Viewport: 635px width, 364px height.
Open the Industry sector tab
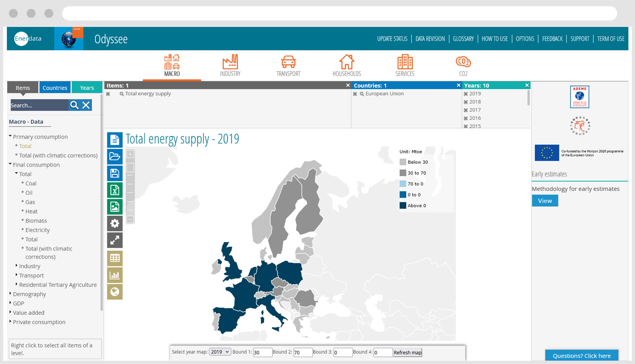pos(230,66)
